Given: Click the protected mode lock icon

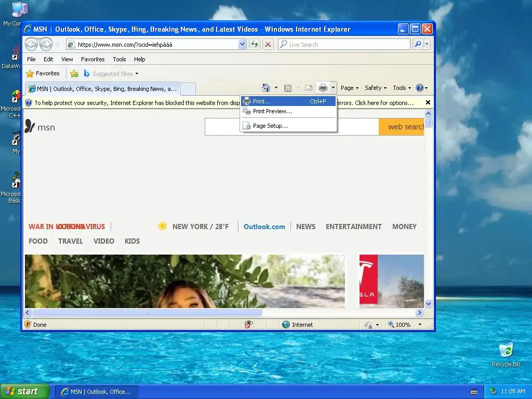Looking at the screenshot, I should point(368,325).
